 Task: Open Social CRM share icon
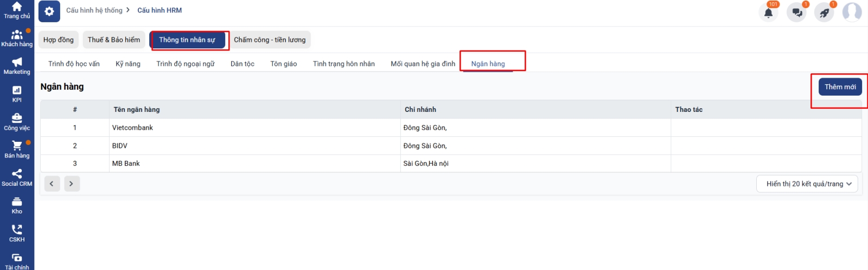17,175
